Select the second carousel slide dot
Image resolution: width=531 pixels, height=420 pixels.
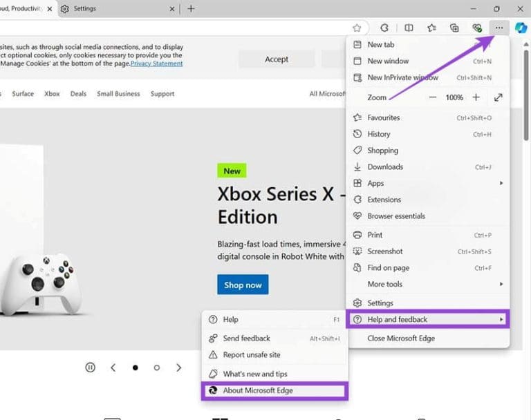(156, 367)
